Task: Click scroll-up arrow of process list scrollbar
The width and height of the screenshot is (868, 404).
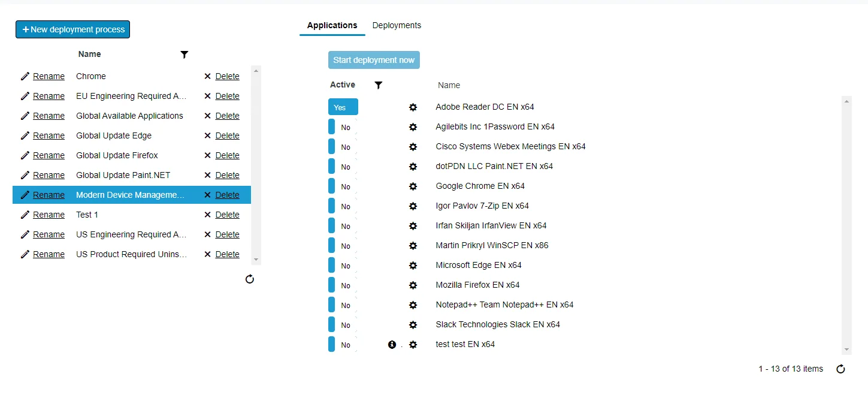Action: coord(256,71)
